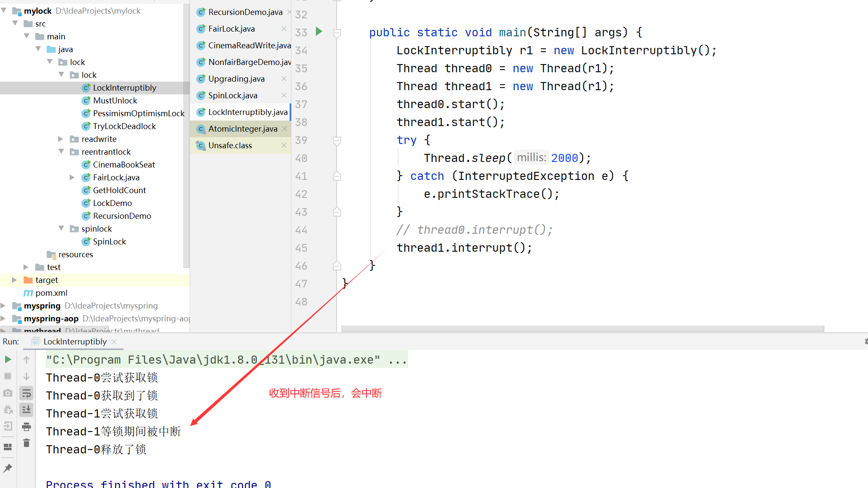
Task: Toggle code fold marker at try line 39
Action: pos(337,140)
